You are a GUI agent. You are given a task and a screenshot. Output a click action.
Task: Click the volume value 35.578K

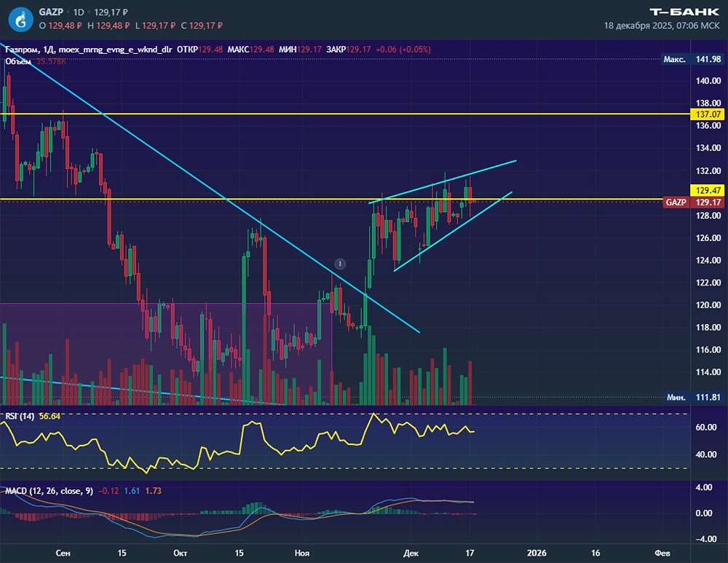[x=51, y=61]
